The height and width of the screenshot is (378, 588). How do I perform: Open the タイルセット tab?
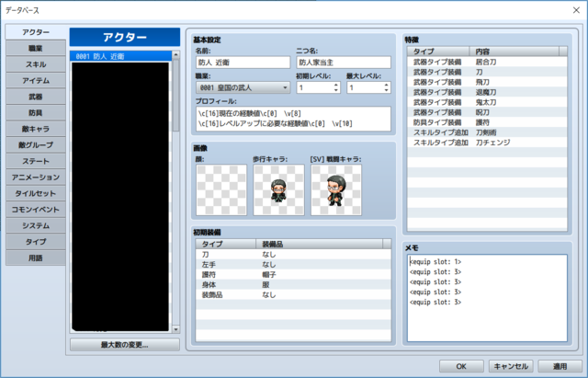(x=36, y=194)
